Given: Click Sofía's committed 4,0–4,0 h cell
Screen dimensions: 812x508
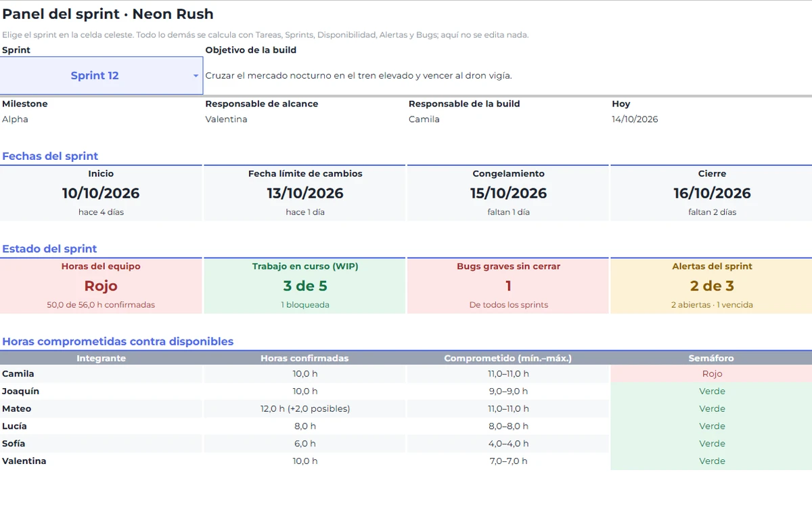Looking at the screenshot, I should 509,444.
